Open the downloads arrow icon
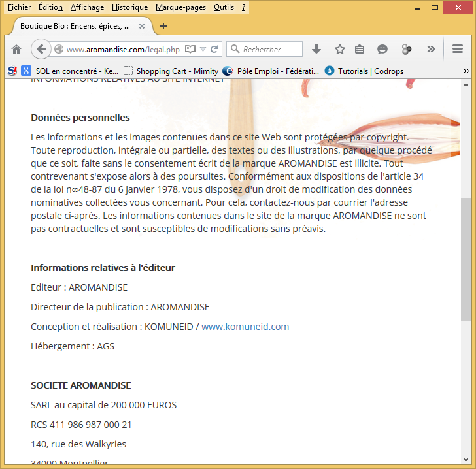476x469 pixels. tap(316, 49)
